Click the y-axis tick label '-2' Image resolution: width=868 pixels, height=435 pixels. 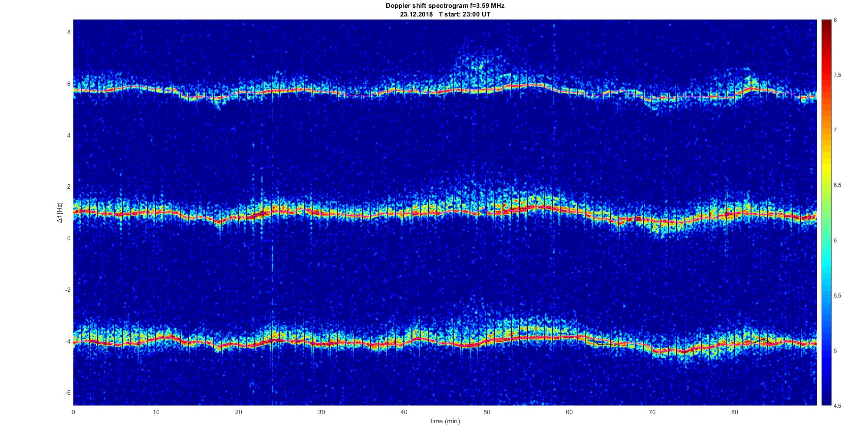68,290
